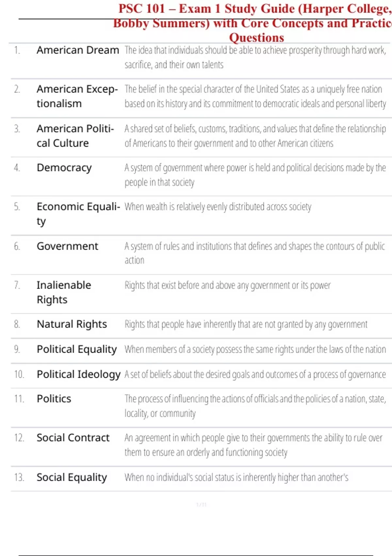Click the term "Politics"
Image resolution: width=392 pixels, height=556 pixels.
pos(54,399)
